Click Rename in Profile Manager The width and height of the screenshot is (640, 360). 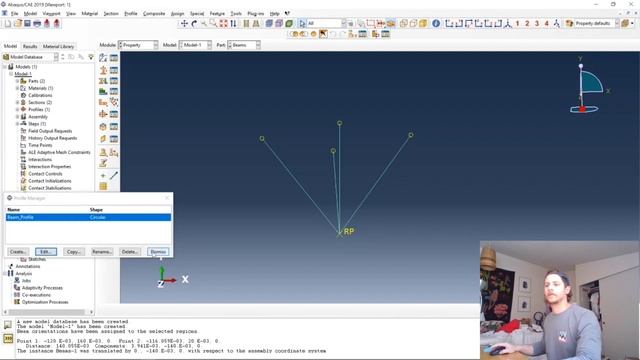click(x=102, y=252)
